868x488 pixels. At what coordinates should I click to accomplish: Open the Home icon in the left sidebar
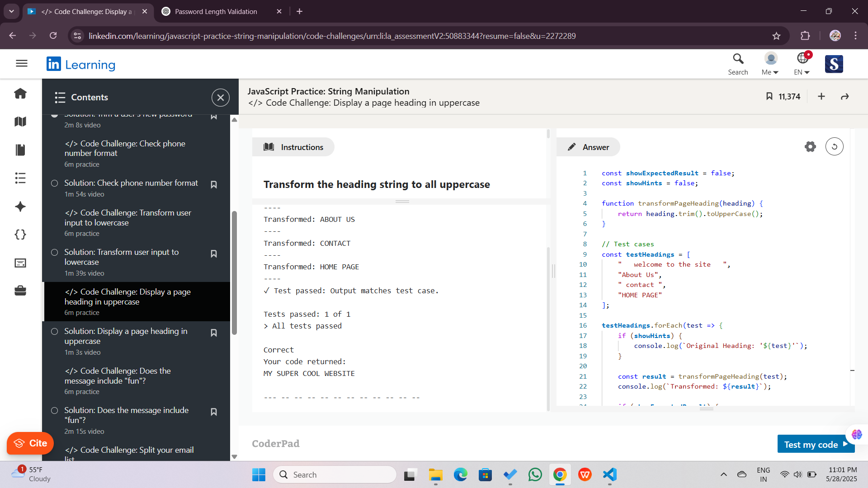(20, 94)
